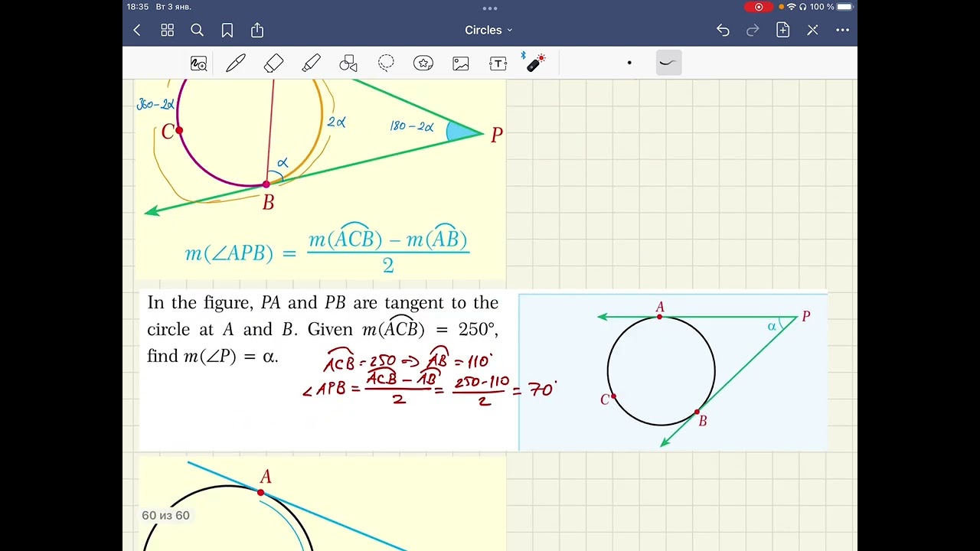Redo the undone action

[753, 30]
